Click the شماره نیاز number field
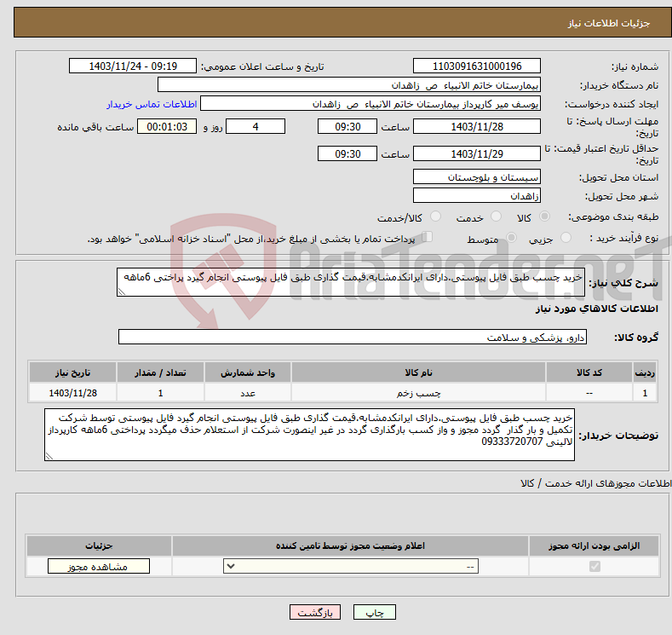Screen dimensions: 672x635 (476, 66)
